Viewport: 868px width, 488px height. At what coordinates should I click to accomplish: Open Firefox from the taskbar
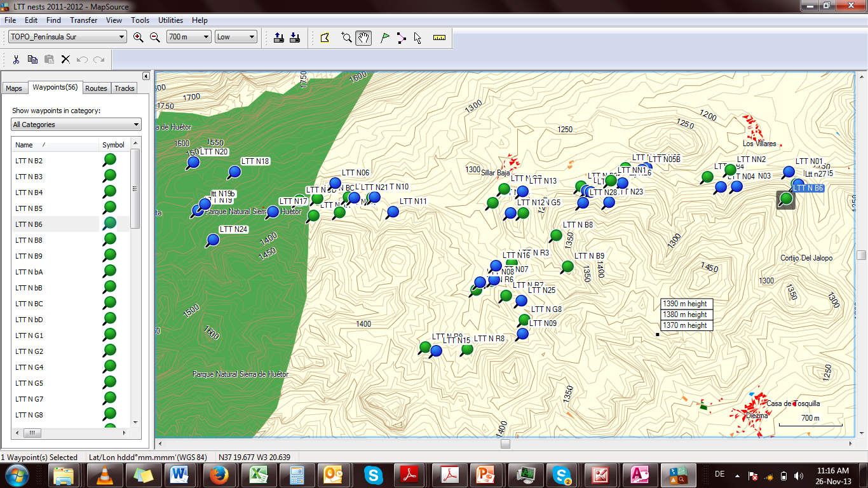[218, 474]
